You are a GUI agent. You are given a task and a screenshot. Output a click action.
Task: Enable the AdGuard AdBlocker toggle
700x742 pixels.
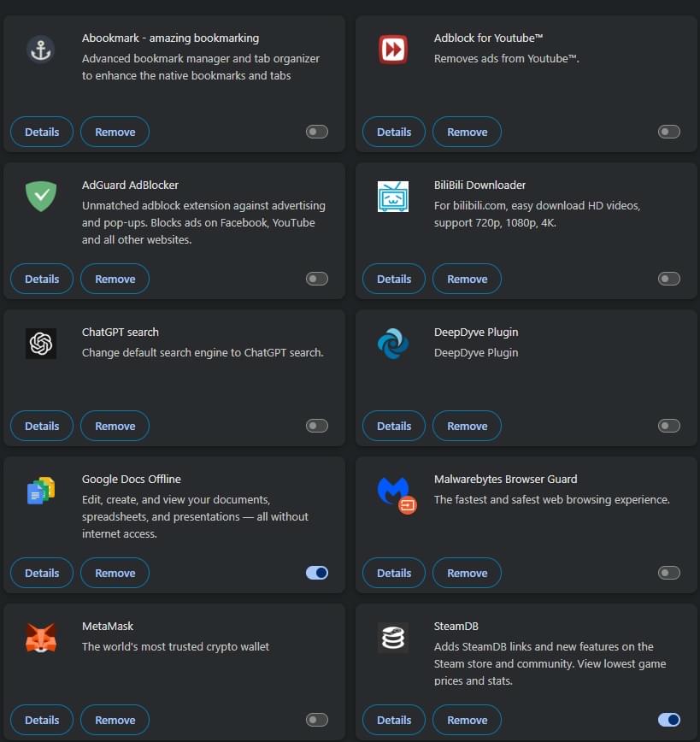tap(316, 279)
